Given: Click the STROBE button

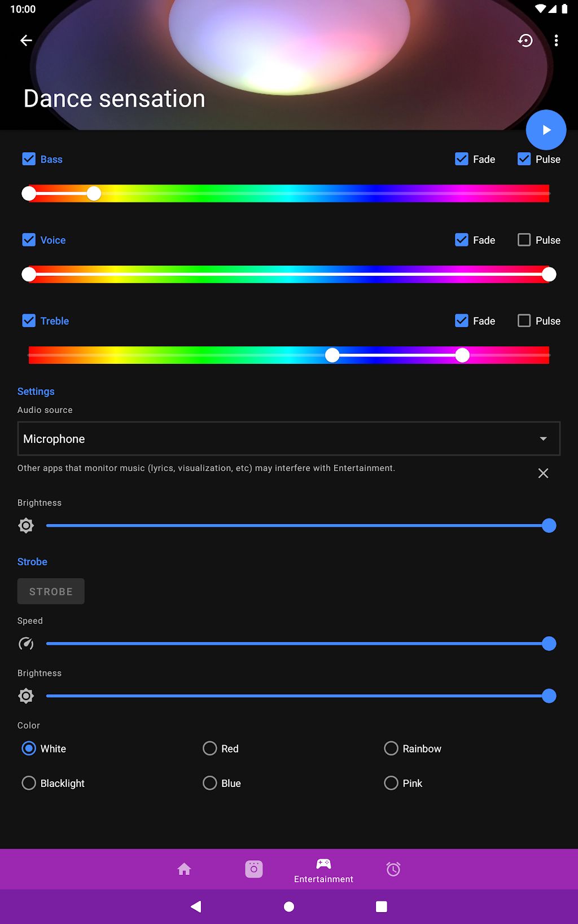Looking at the screenshot, I should point(51,591).
